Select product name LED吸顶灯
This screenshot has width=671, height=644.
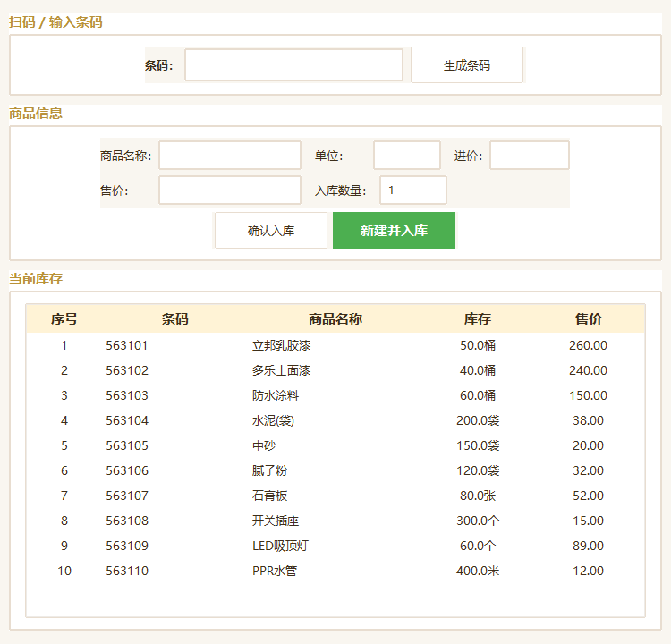click(280, 546)
